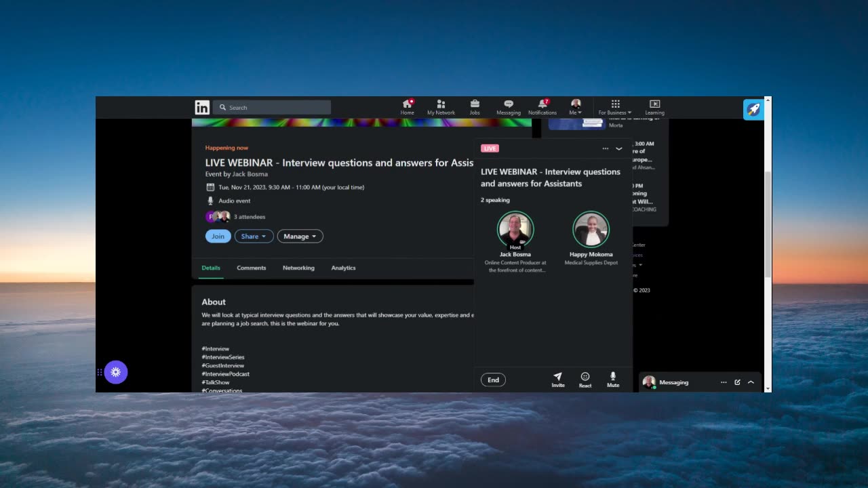Open Messaging in the top navigation bar
Image resolution: width=868 pixels, height=488 pixels.
point(509,107)
